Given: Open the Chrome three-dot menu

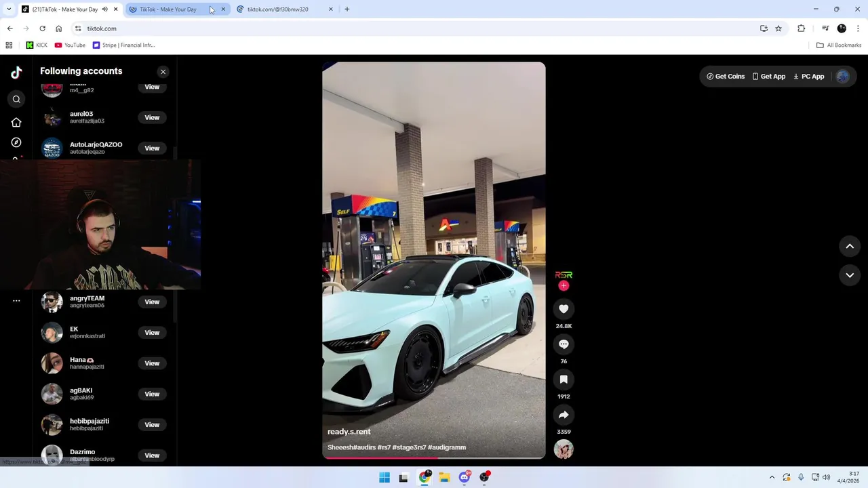Looking at the screenshot, I should [859, 28].
